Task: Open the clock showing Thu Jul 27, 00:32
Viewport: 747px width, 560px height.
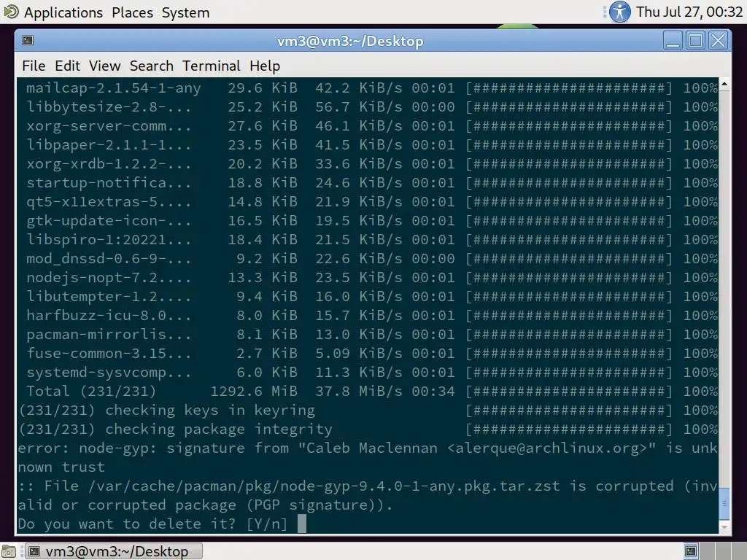Action: pyautogui.click(x=689, y=12)
